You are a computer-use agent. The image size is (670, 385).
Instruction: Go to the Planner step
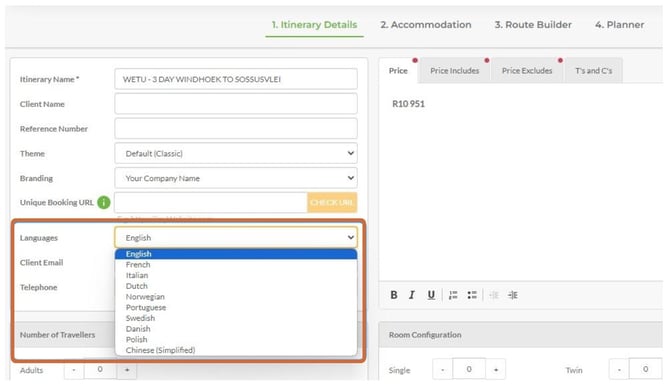pos(619,25)
